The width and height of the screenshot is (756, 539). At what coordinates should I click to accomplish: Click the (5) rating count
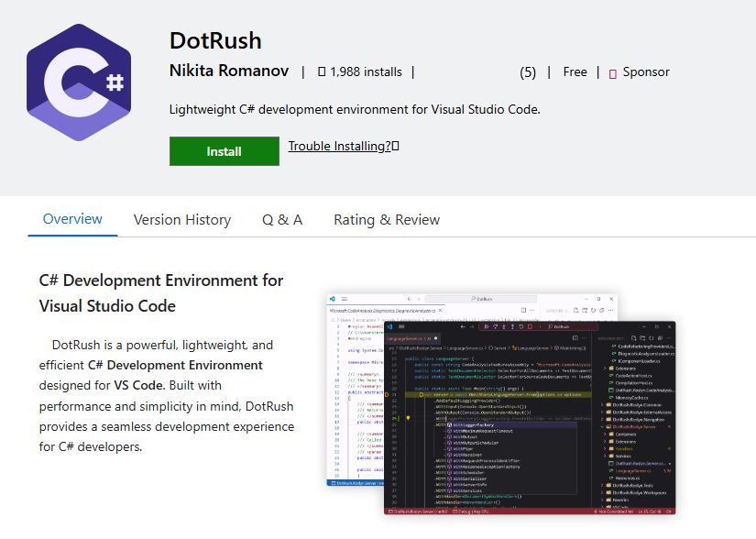tap(528, 72)
